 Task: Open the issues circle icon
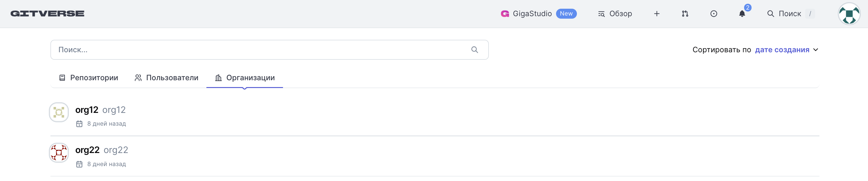pos(714,14)
